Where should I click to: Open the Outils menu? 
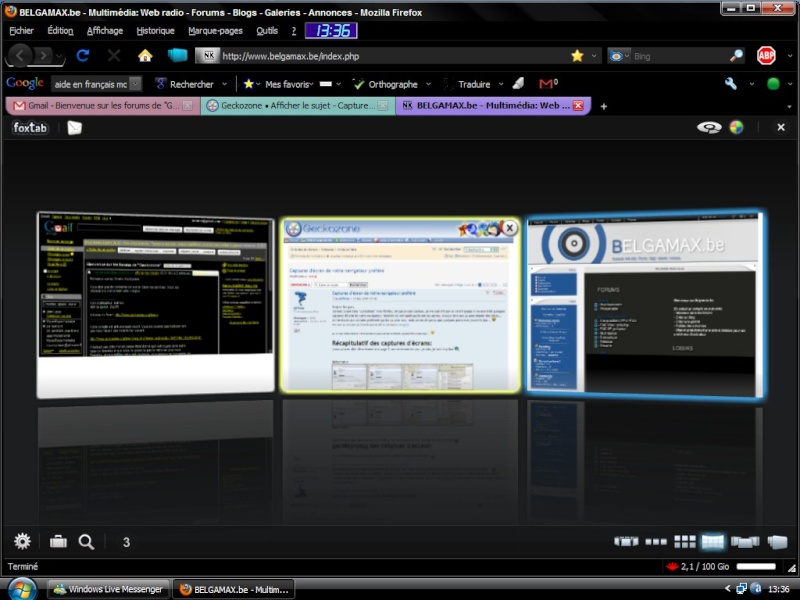pyautogui.click(x=267, y=31)
